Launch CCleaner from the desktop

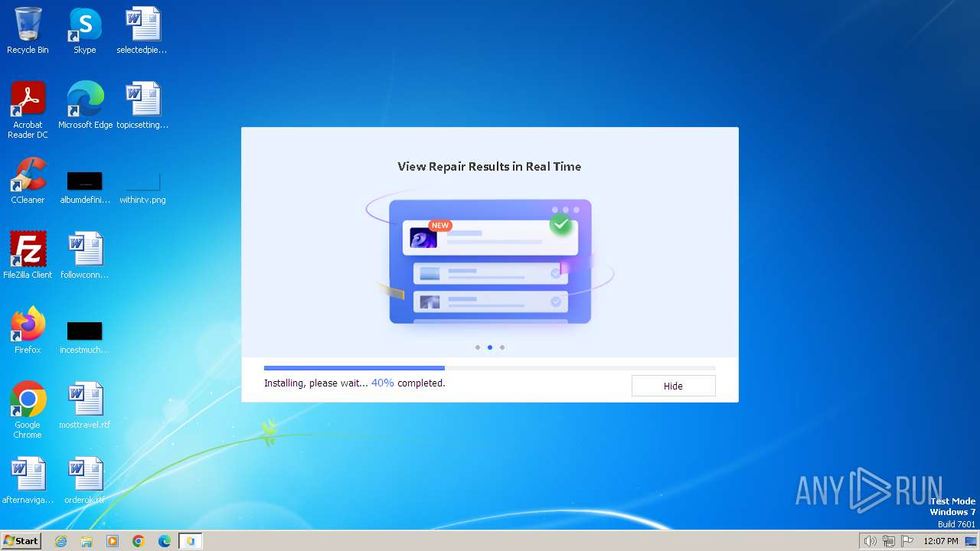pyautogui.click(x=28, y=181)
